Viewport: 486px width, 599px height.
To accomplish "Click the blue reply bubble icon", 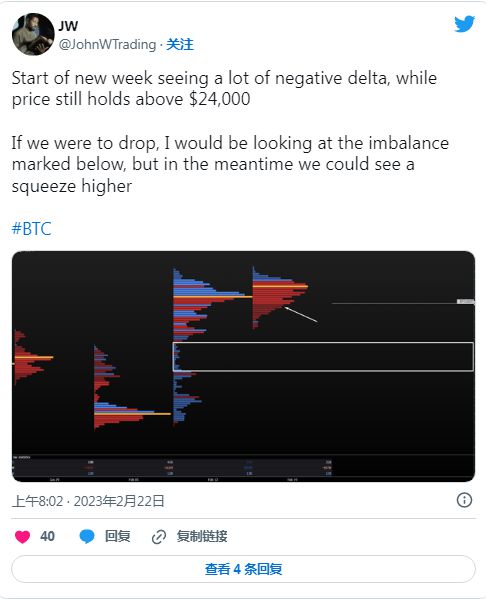I will 87,536.
